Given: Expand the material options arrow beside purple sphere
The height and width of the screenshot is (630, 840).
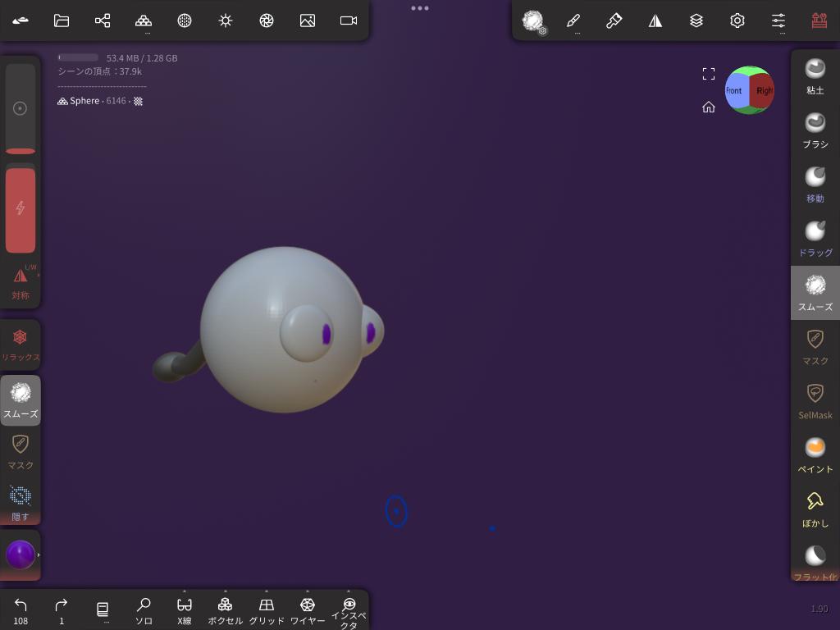Looking at the screenshot, I should pyautogui.click(x=38, y=555).
